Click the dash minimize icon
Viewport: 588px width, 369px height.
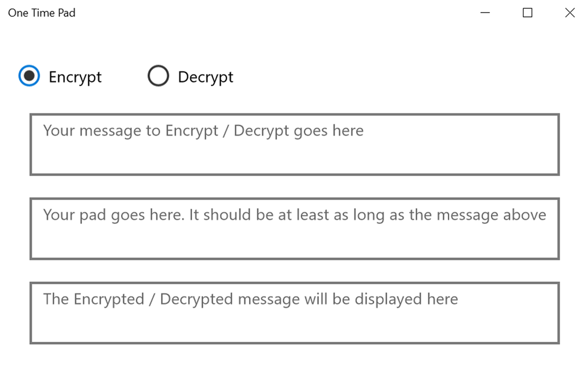tap(485, 13)
